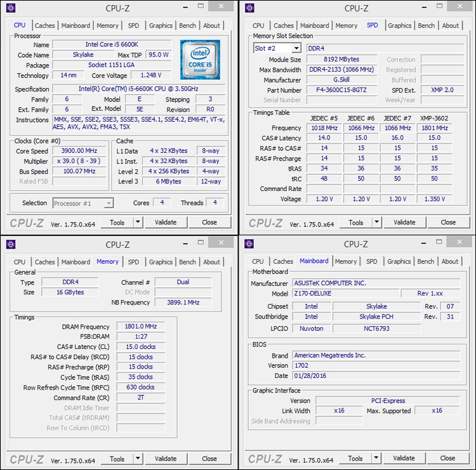Open Mainboard tab in CPU window

tap(76, 25)
